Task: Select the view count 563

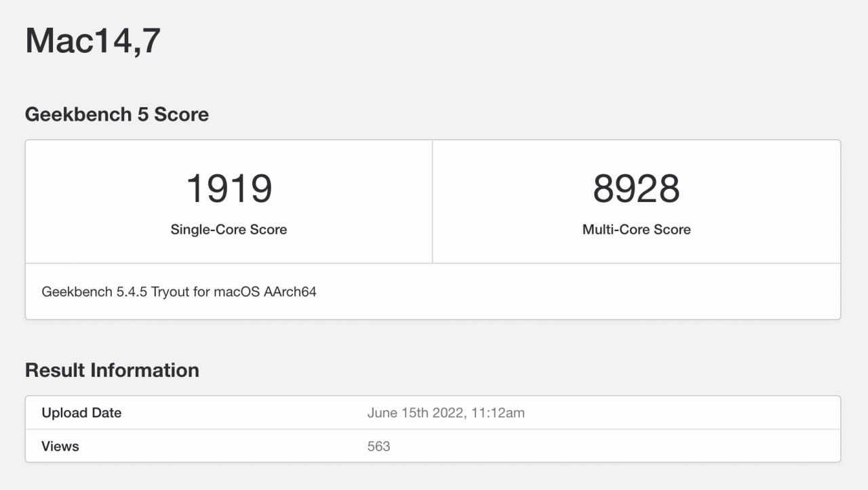Action: point(378,446)
